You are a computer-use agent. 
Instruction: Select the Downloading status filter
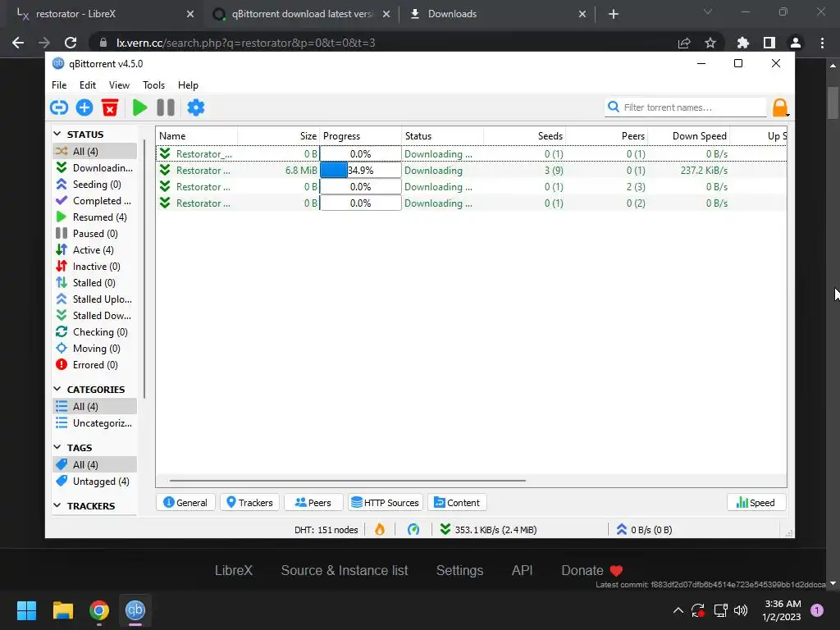point(95,167)
